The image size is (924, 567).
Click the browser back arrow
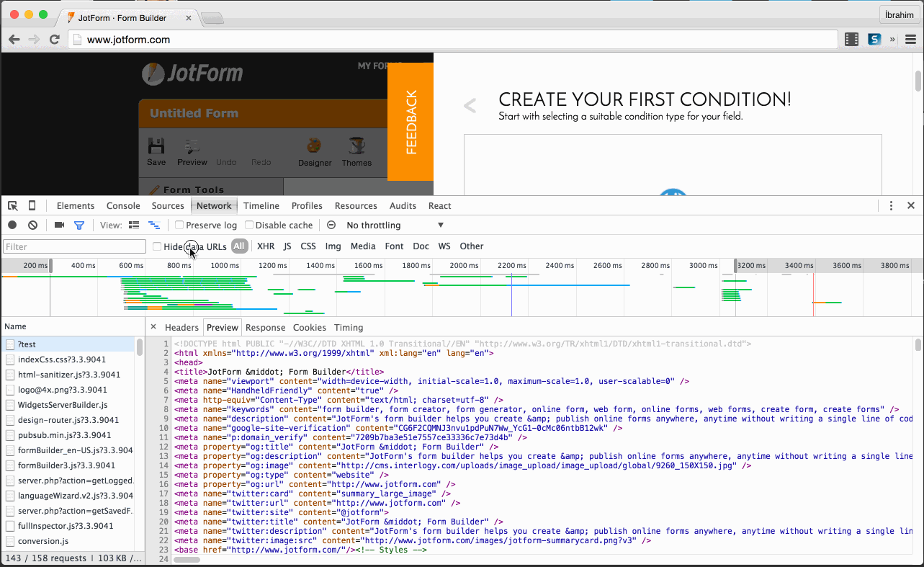coord(14,40)
